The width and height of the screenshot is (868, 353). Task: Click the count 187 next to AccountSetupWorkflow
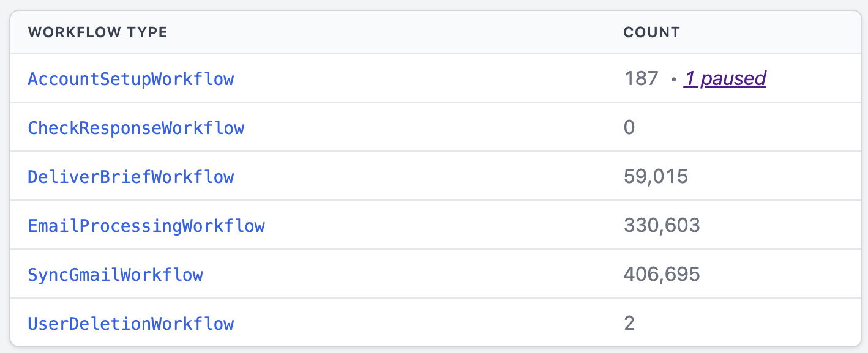tap(640, 78)
